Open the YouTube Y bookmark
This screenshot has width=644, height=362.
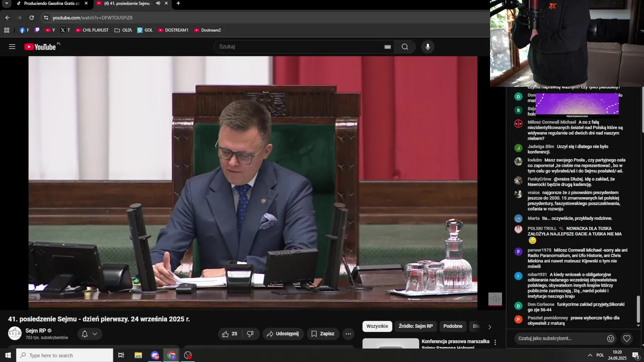pyautogui.click(x=50, y=30)
